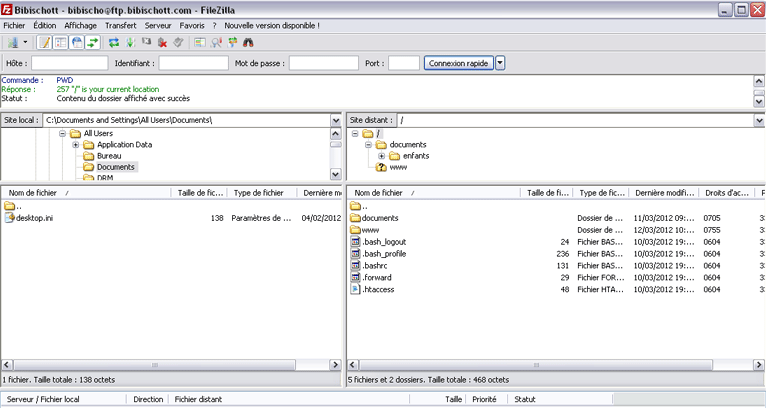Sort remote list by Taille de fichier
Image resolution: width=766 pixels, height=408 pixels.
coord(547,193)
